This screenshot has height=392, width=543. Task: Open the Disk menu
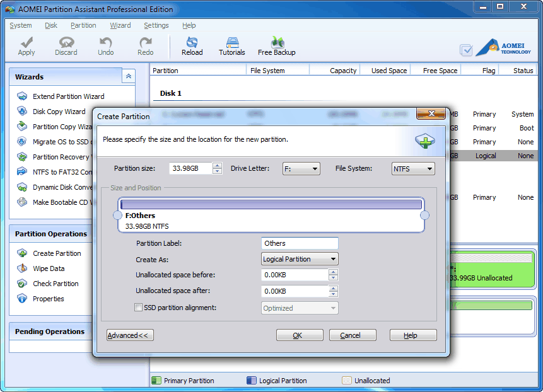[51, 25]
